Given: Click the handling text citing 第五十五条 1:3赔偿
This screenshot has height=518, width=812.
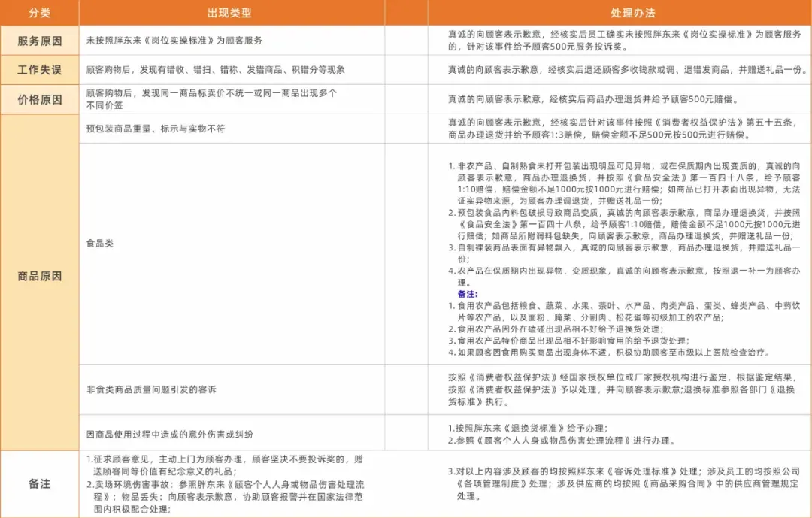Looking at the screenshot, I should coord(623,129).
